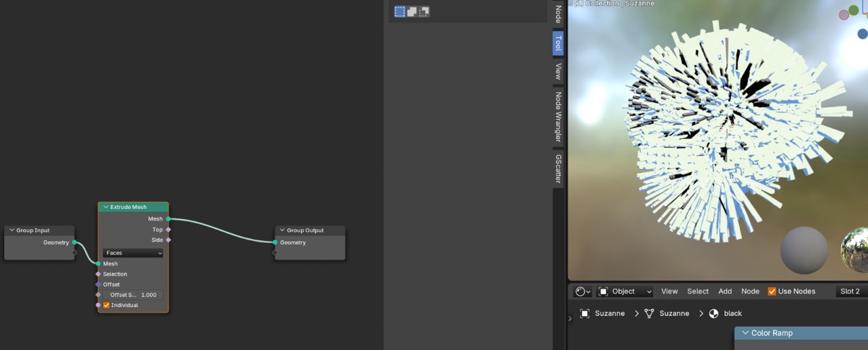
Task: Click the Suzanne object icon in breadcrumb
Action: click(x=585, y=313)
